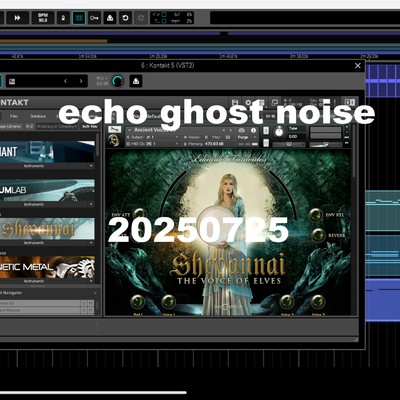This screenshot has width=400, height=400.
Task: Click the 01-16 rack page button
Action: pyautogui.click(x=270, y=116)
